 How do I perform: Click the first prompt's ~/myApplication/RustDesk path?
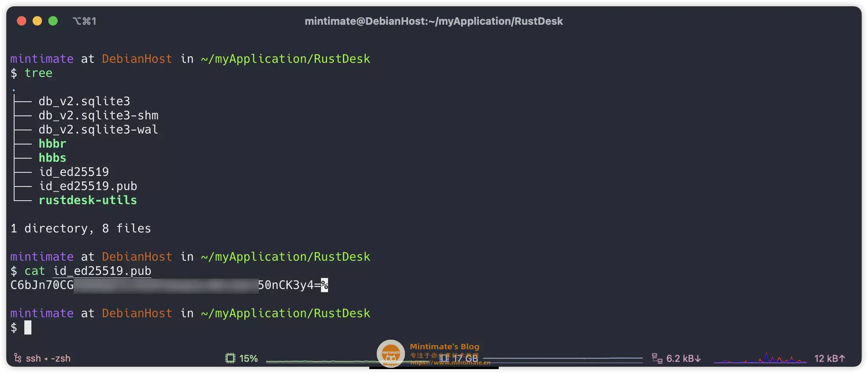coord(286,59)
